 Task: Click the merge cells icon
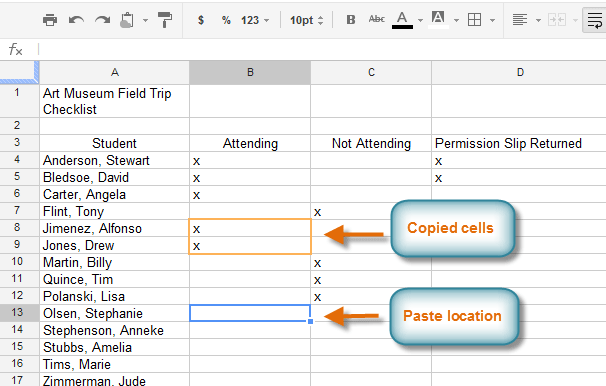[557, 19]
